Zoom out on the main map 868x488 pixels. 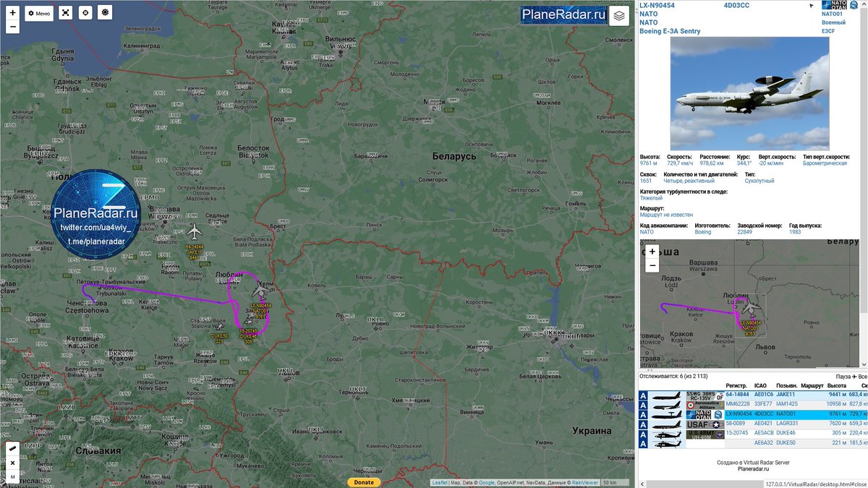pyautogui.click(x=12, y=27)
